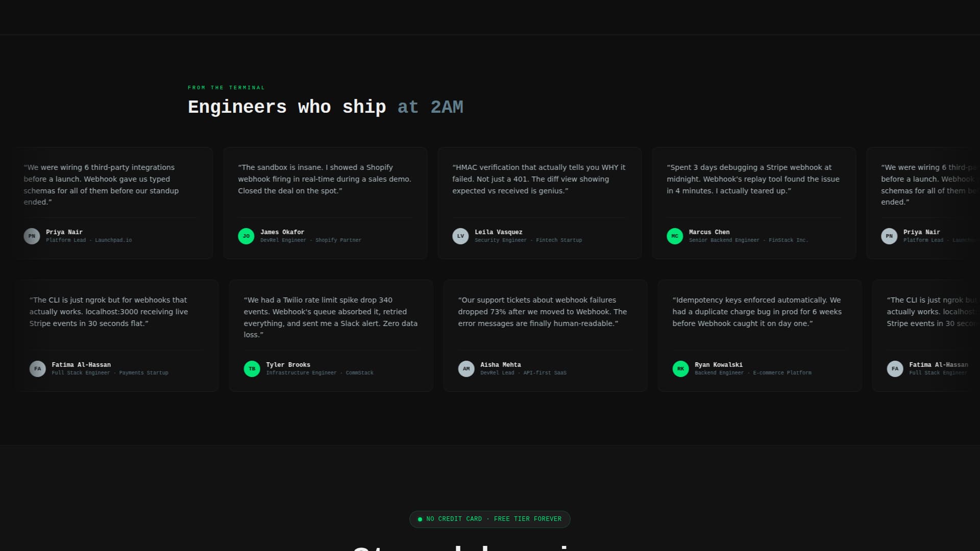Image resolution: width=980 pixels, height=551 pixels.
Task: Click Marcus Chen's green MC avatar
Action: (675, 236)
